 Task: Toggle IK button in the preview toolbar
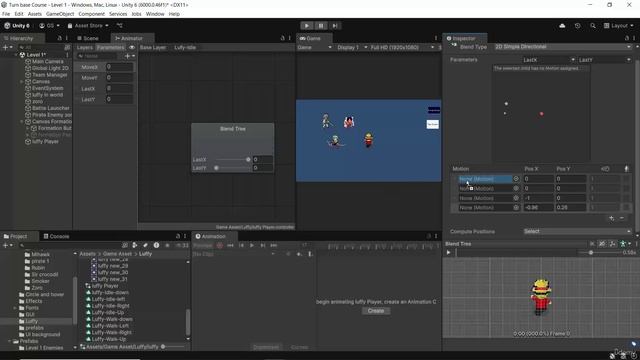[592, 244]
